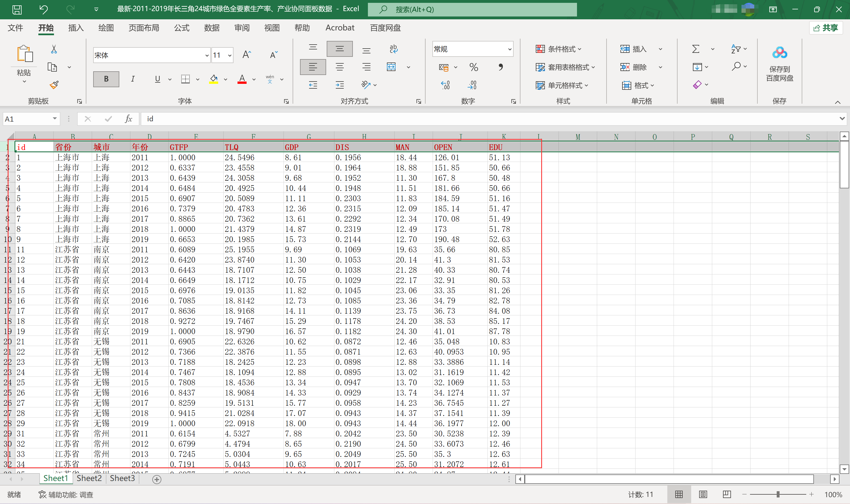Expand the number format dropdown 常规

click(509, 49)
